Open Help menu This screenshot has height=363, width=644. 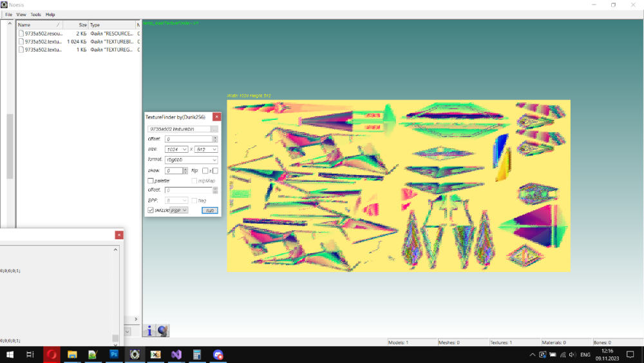pyautogui.click(x=50, y=14)
